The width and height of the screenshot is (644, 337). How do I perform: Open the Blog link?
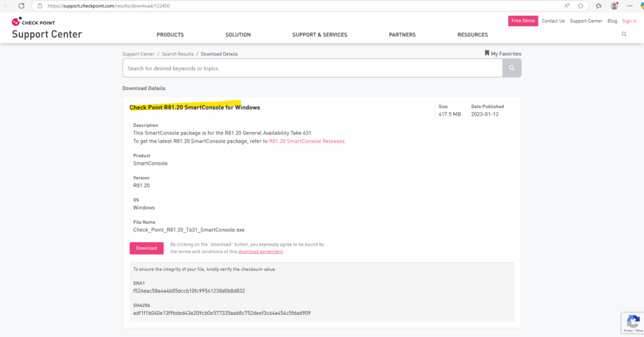point(612,21)
